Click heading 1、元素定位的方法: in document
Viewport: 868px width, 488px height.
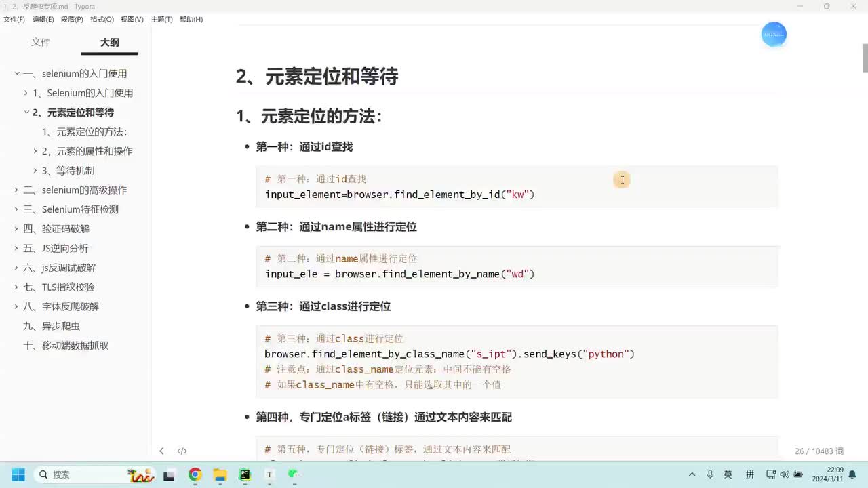(x=309, y=117)
